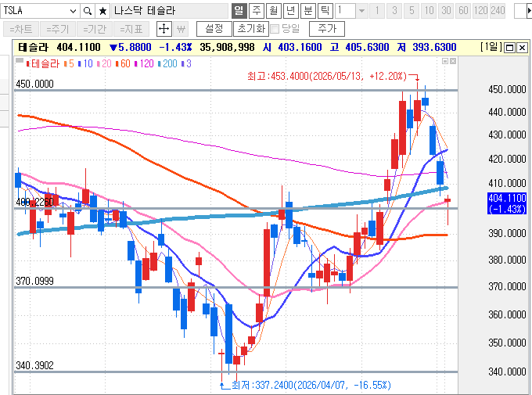Screen dimensions: 532x395
Task: Open the =지표 menu
Action: [x=131, y=29]
